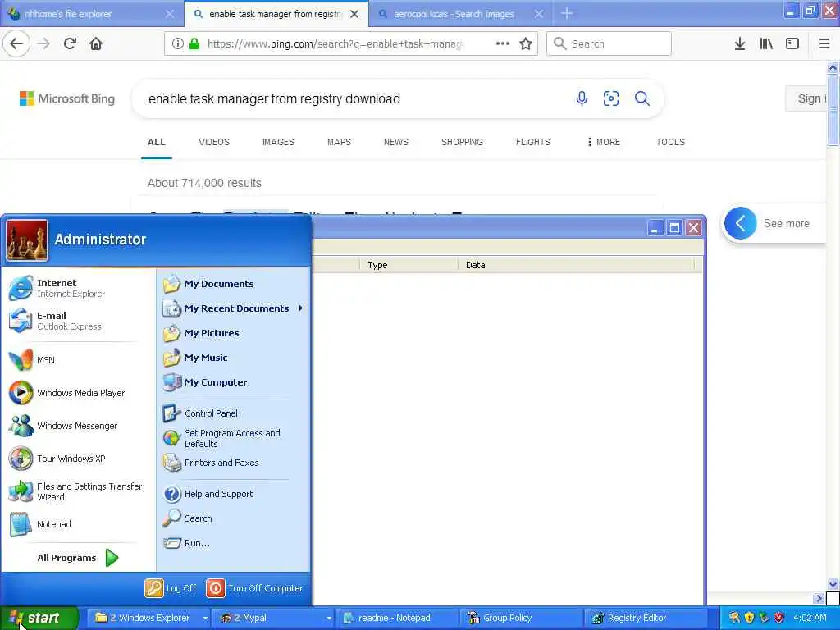Start Tour Windows XP
Image resolution: width=840 pixels, height=630 pixels.
click(57, 459)
